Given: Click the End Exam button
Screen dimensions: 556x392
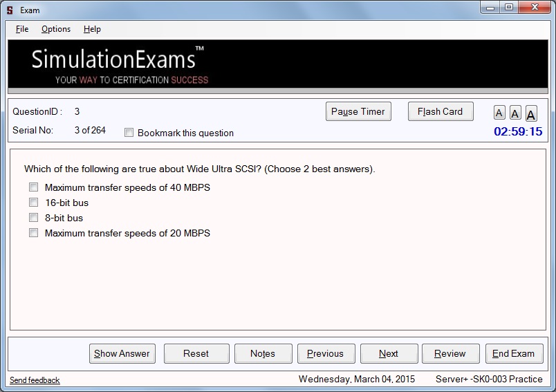Looking at the screenshot, I should [x=513, y=353].
